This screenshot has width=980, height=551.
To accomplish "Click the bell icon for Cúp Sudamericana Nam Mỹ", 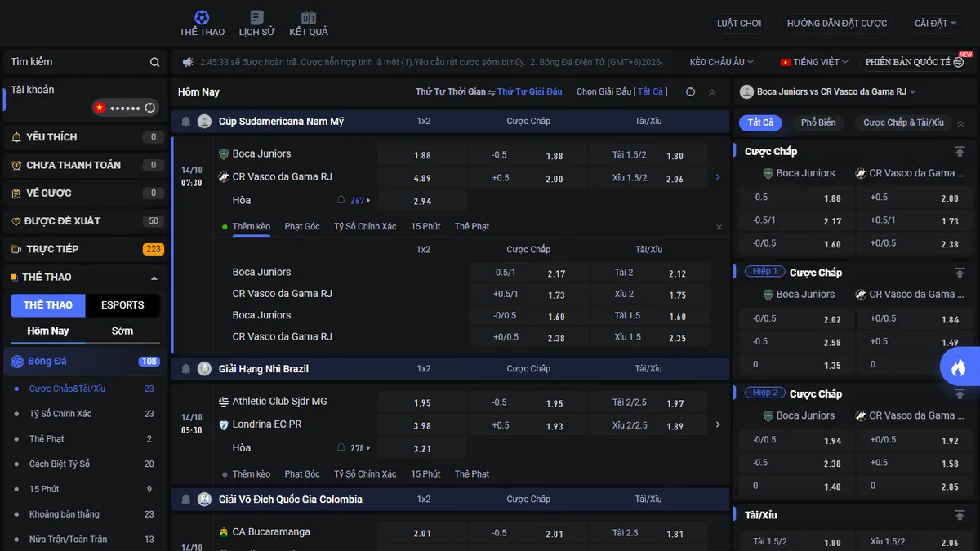I will [x=186, y=122].
